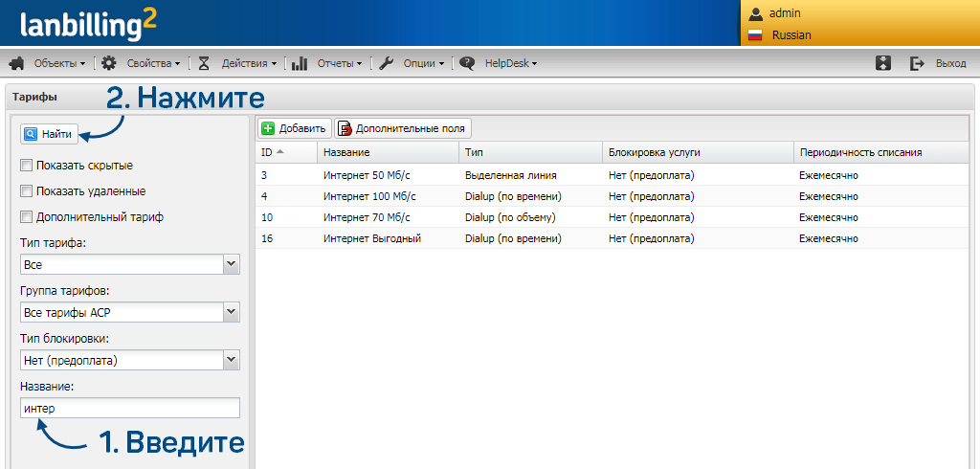The image size is (980, 469).
Task: Click the ID column sort arrow
Action: [x=280, y=152]
